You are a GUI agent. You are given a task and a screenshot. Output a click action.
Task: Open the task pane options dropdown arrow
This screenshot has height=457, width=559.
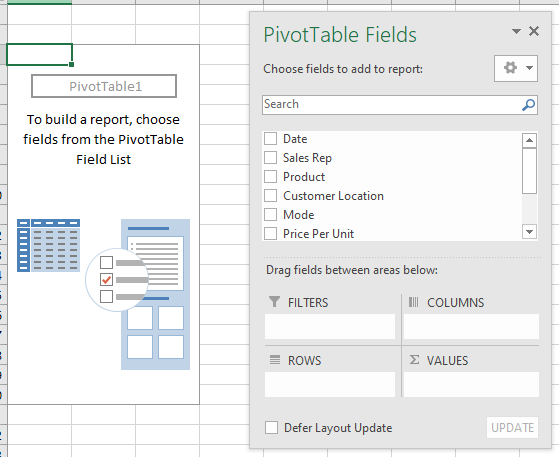click(516, 31)
